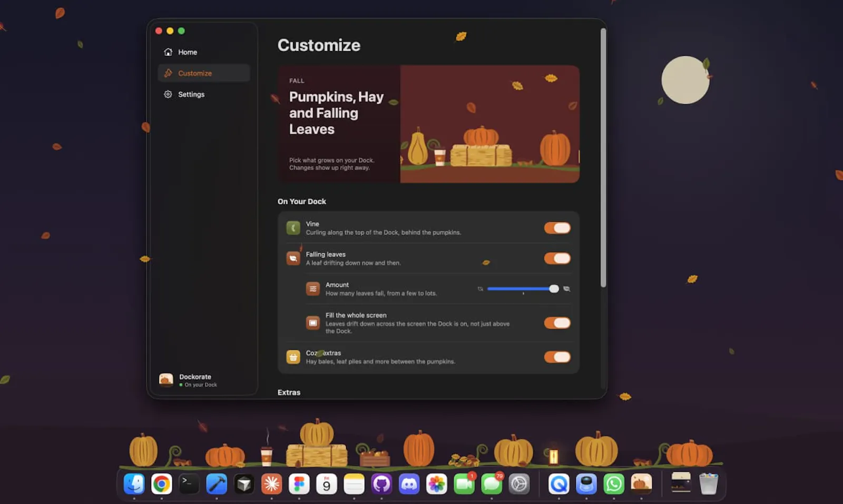This screenshot has height=504, width=843.
Task: Click the Cozy extras basket icon
Action: [x=293, y=357]
